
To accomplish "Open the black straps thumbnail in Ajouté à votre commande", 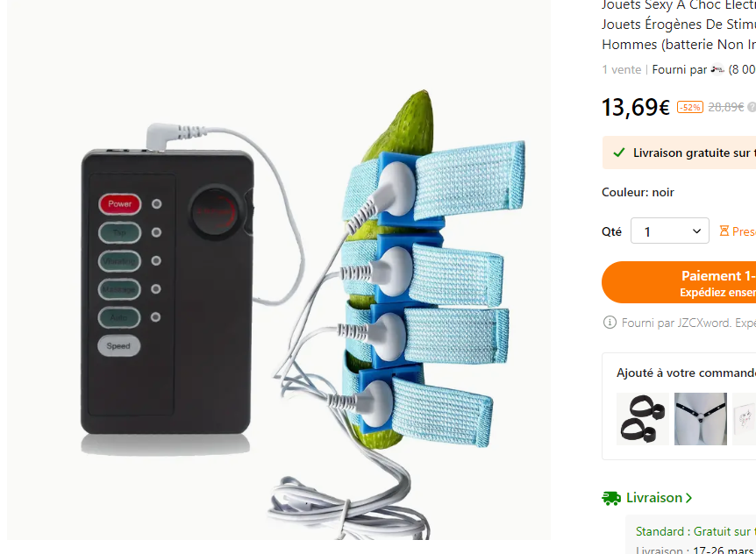I will (643, 419).
